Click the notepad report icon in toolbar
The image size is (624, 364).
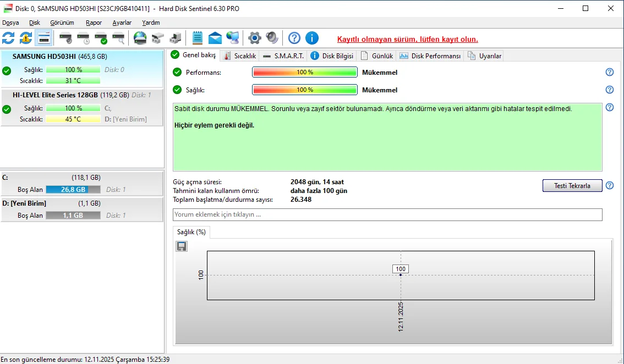(x=198, y=38)
